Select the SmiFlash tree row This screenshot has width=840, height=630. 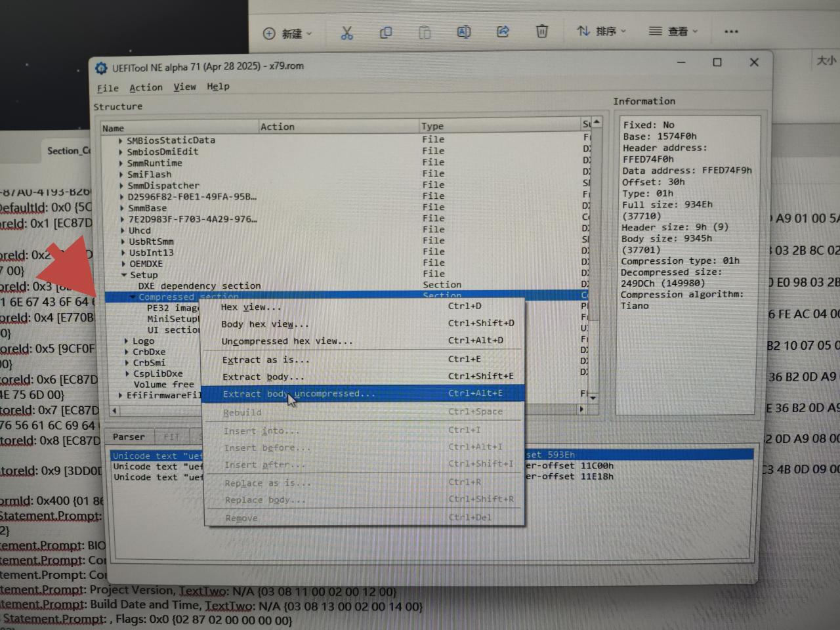coord(149,175)
